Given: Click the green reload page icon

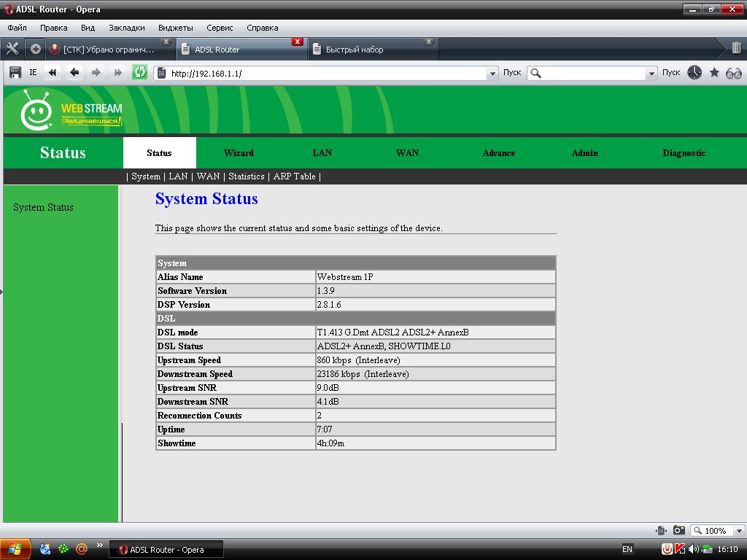Looking at the screenshot, I should 139,72.
